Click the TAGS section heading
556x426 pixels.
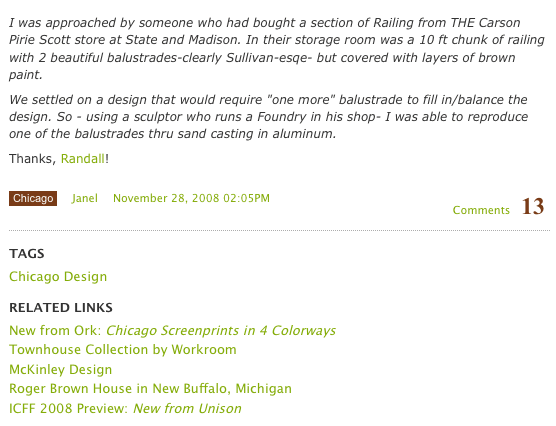pos(27,254)
